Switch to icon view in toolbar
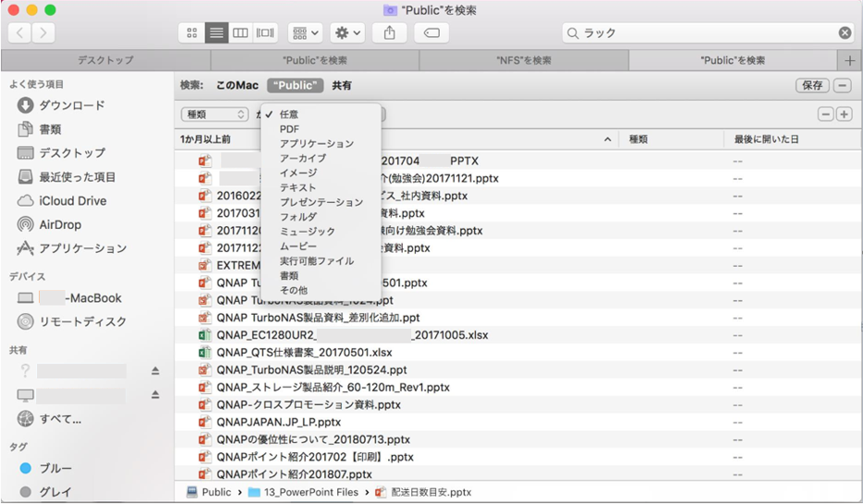The height and width of the screenshot is (504, 863). point(192,32)
